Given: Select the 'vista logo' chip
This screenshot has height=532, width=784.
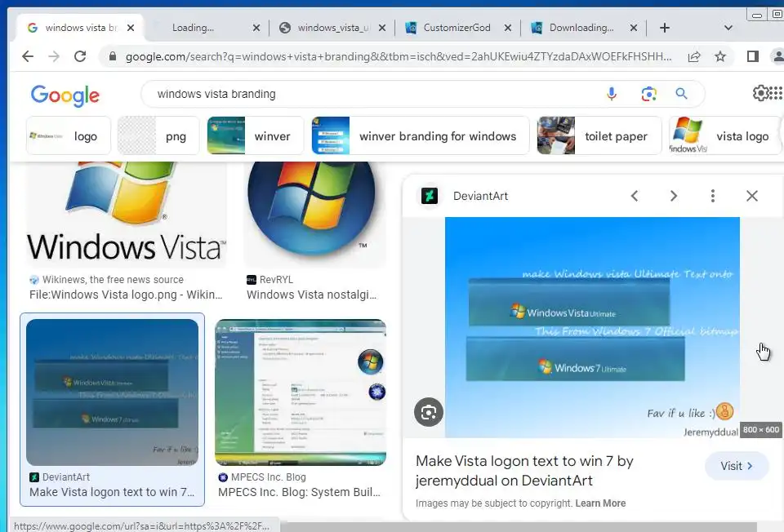Looking at the screenshot, I should coord(725,136).
